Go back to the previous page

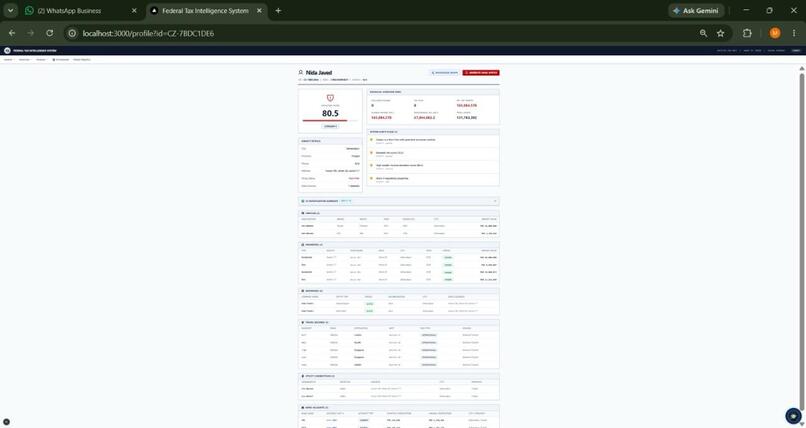click(x=12, y=33)
